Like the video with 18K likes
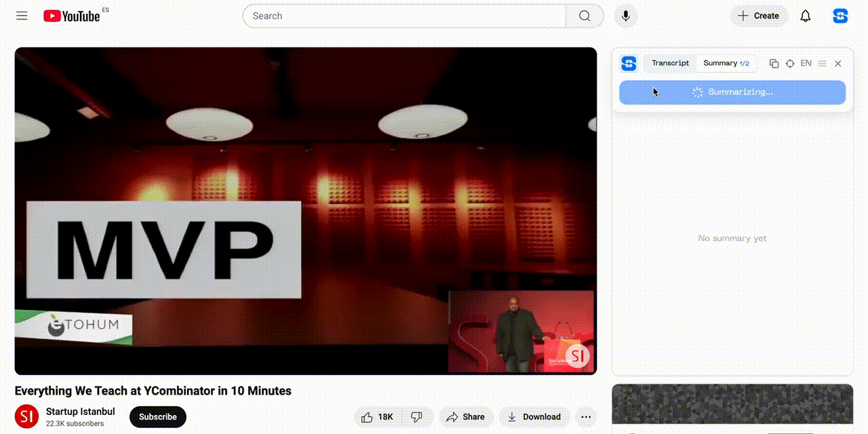The height and width of the screenshot is (434, 868). (378, 417)
